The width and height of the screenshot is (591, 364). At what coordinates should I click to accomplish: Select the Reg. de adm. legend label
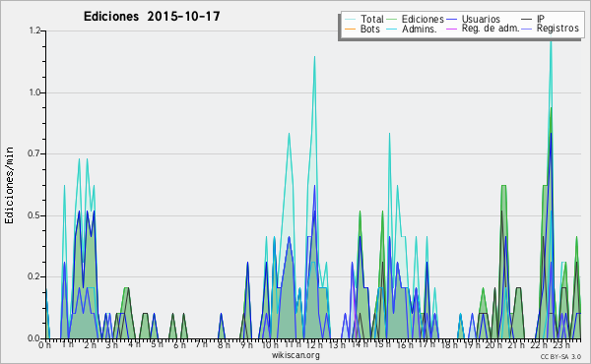coord(491,29)
